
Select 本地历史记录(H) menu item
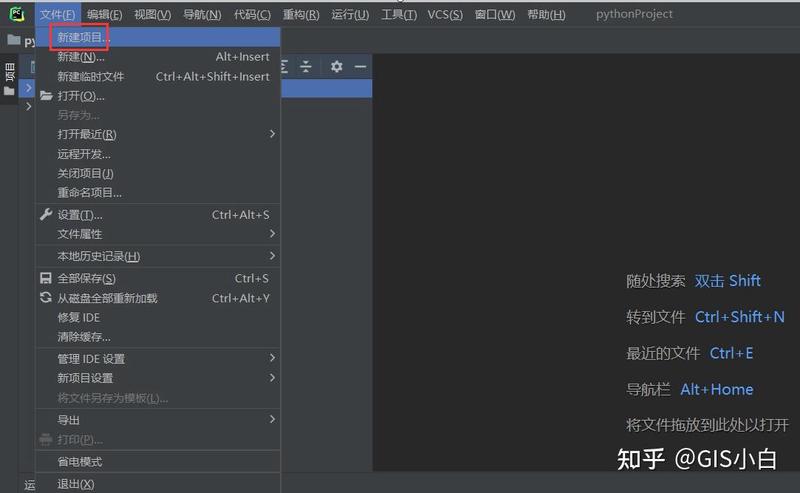pos(158,256)
